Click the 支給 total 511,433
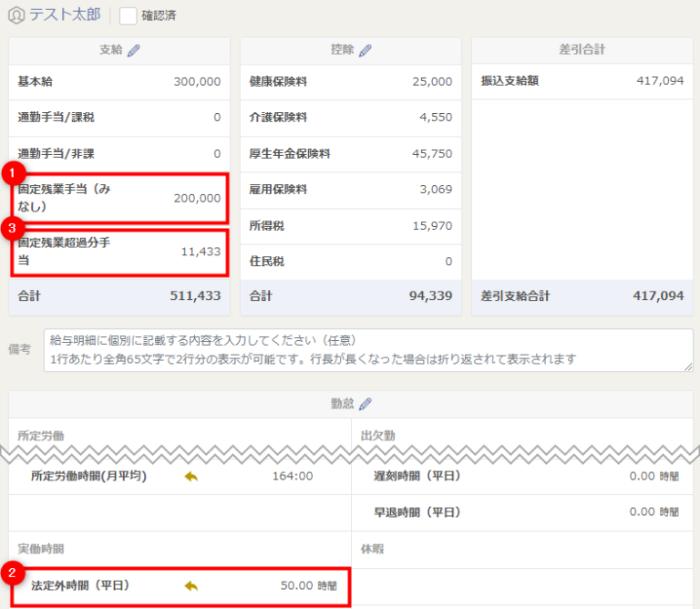This screenshot has height=609, width=700. tap(195, 295)
